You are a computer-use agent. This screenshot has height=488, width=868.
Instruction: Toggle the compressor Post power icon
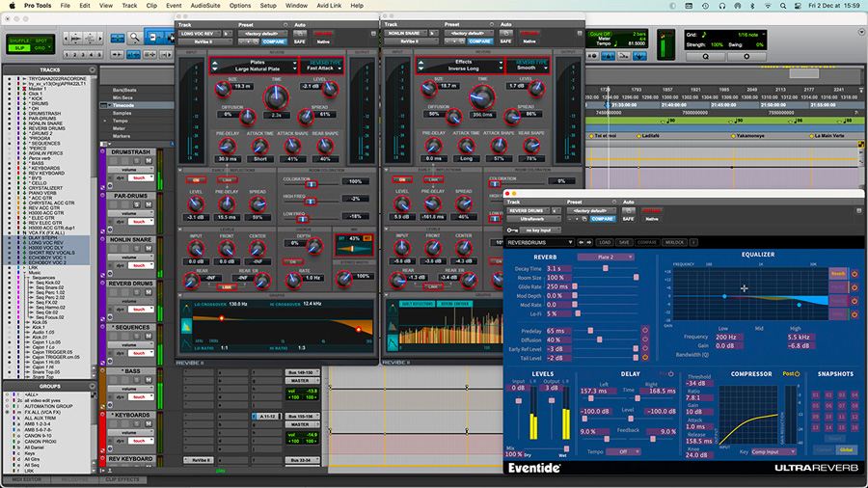(x=798, y=373)
